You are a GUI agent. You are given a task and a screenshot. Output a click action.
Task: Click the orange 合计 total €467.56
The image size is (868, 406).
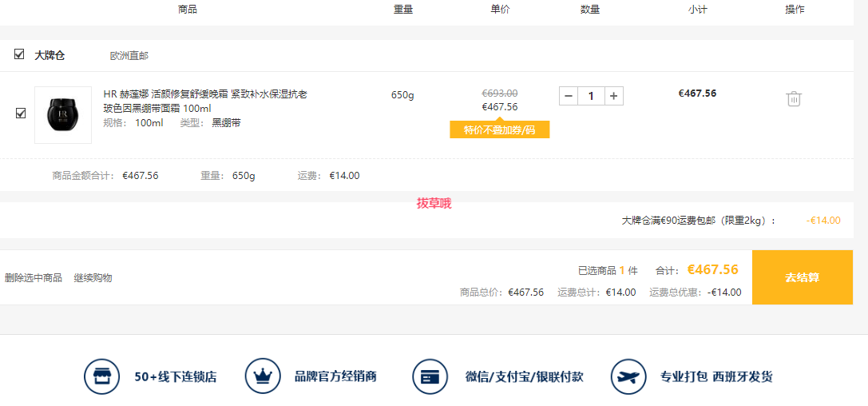pos(713,270)
